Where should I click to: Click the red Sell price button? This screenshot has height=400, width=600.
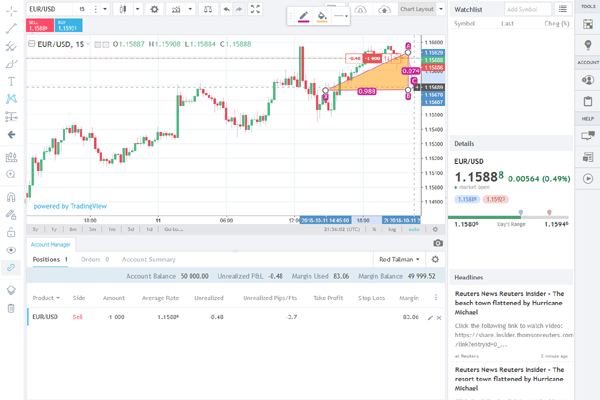click(40, 26)
